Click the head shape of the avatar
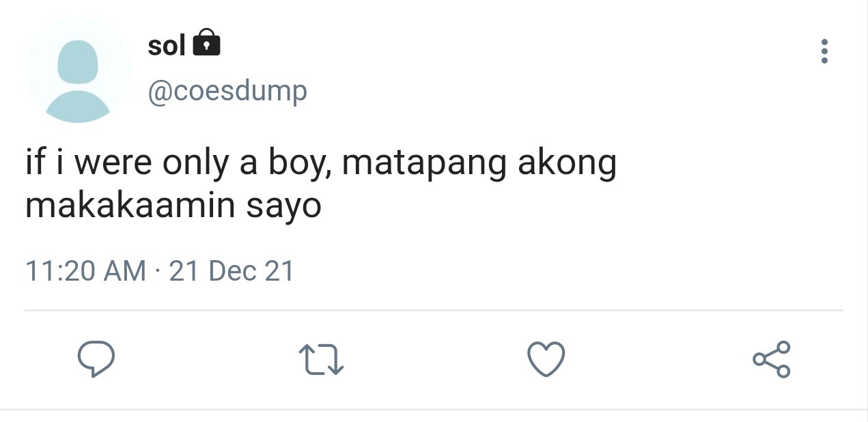 [x=78, y=61]
